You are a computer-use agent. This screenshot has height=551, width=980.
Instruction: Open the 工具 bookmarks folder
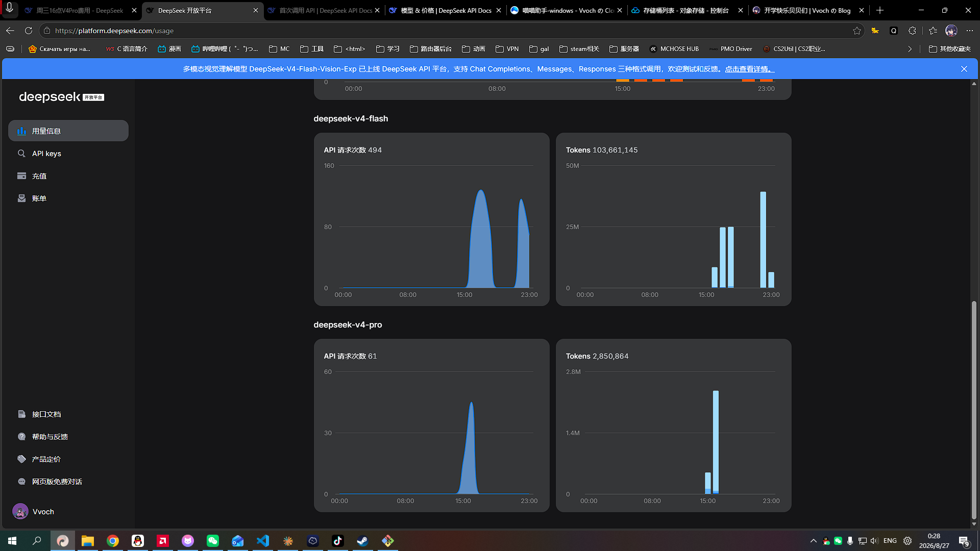point(312,49)
